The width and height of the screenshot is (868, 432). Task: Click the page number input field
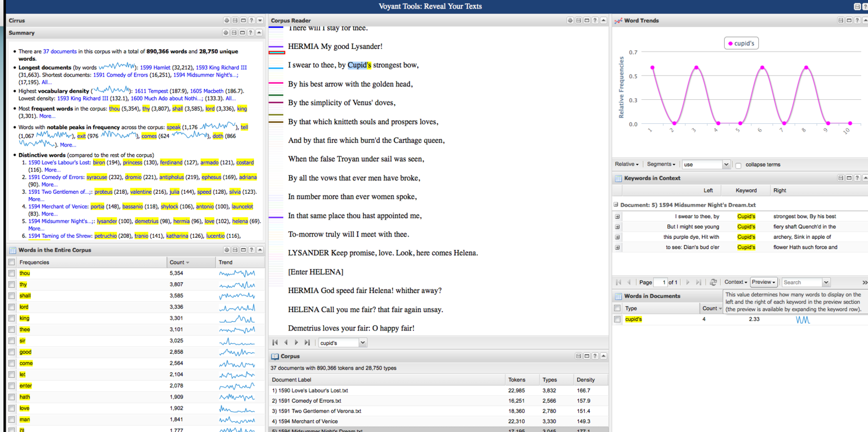[660, 282]
